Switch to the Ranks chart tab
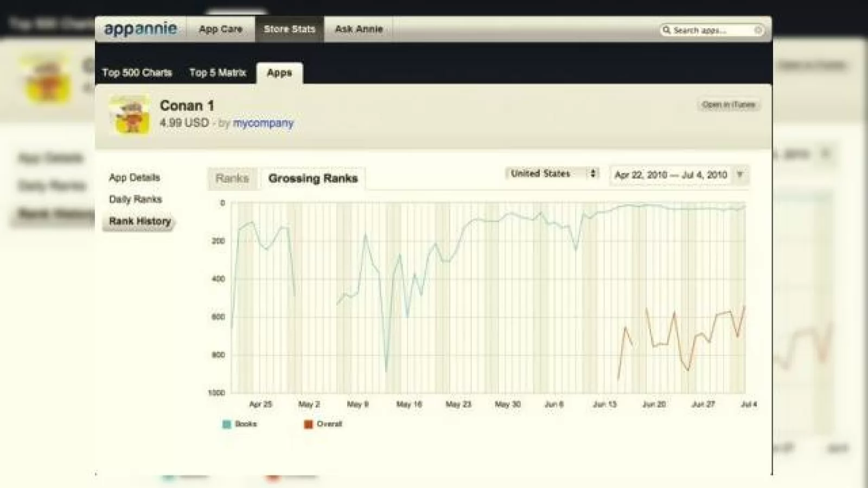 (232, 178)
